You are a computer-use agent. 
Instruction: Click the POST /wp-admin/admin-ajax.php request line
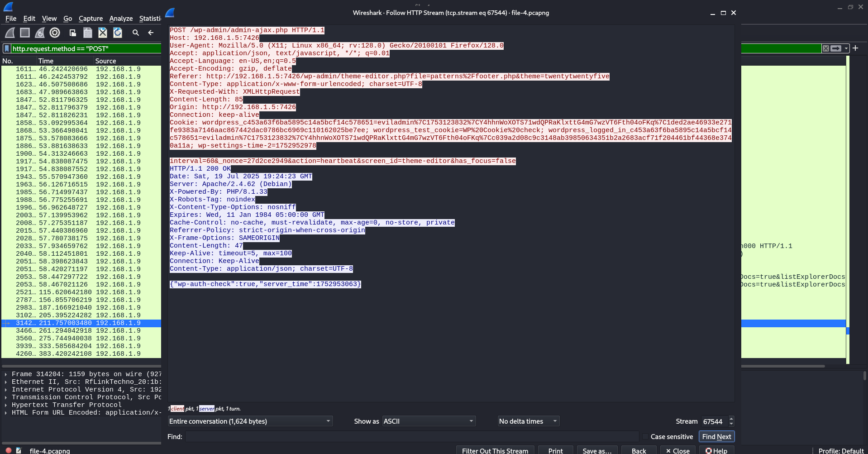(x=247, y=30)
